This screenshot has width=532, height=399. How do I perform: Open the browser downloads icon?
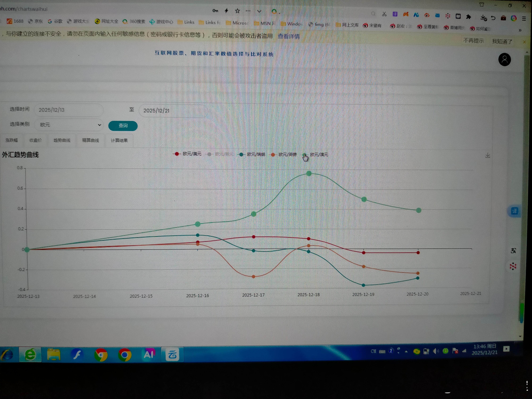pyautogui.click(x=483, y=18)
